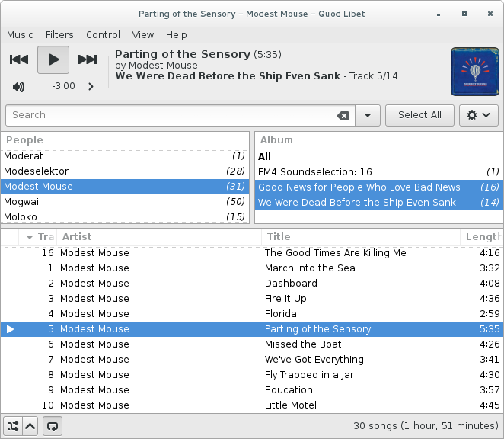Select the song Missed the Boat
Screen dimensions: 504x439
[x=252, y=344]
